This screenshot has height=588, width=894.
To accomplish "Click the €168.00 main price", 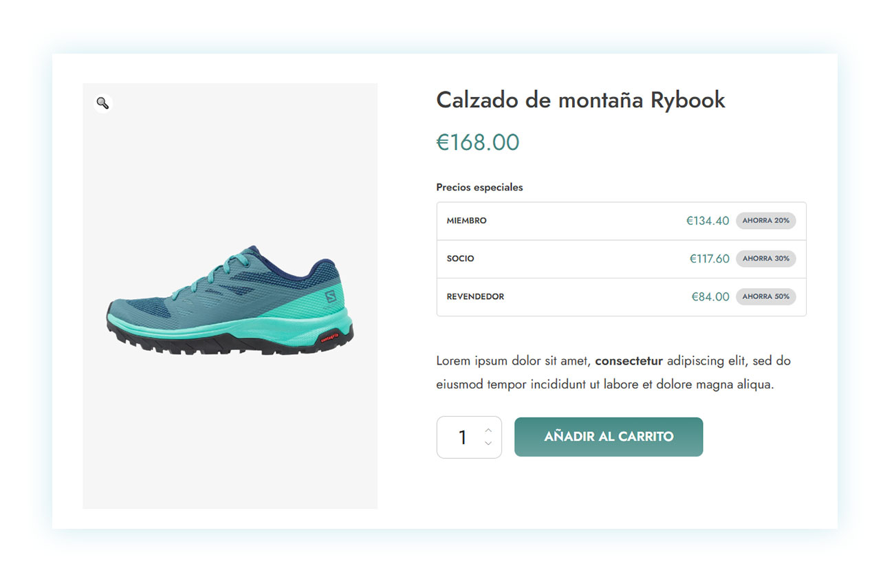I will click(478, 142).
